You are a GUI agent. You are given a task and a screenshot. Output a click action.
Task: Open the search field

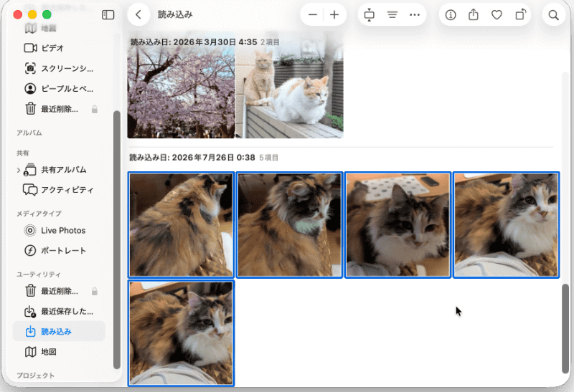tap(553, 14)
